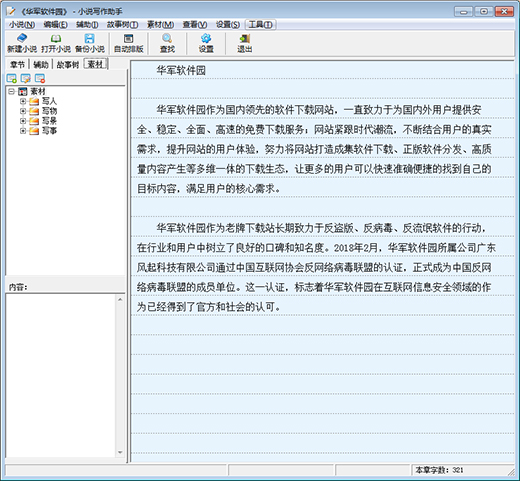The height and width of the screenshot is (481, 520).
Task: Click line starting 为已经得到了官方
Action: tap(209, 307)
